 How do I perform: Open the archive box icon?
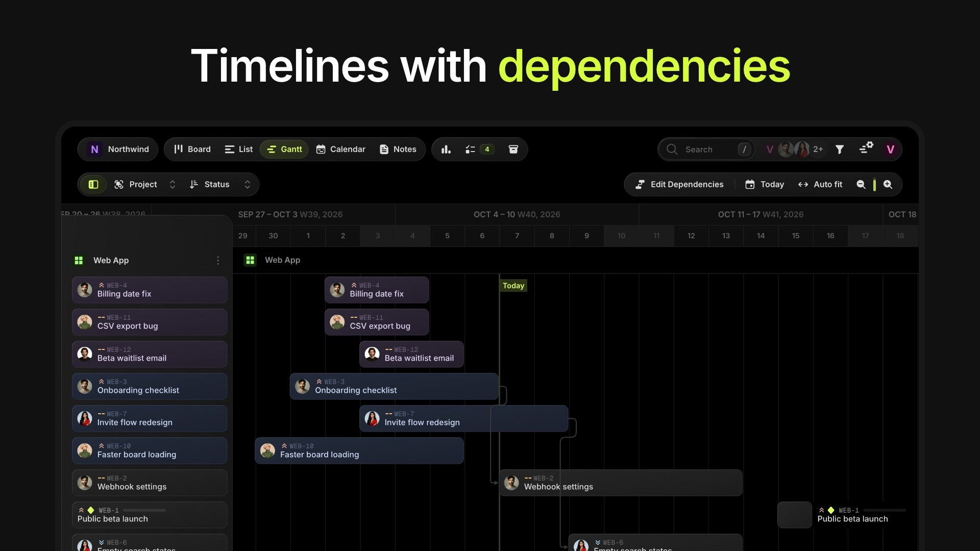(x=513, y=149)
